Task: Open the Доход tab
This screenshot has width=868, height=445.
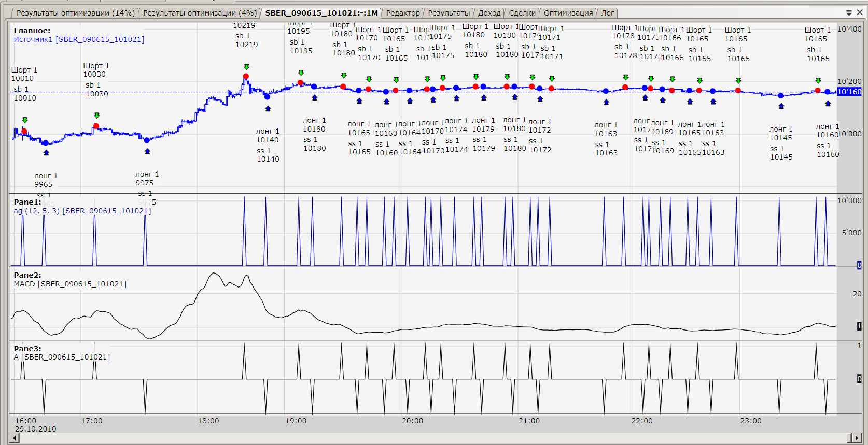Action: [489, 13]
